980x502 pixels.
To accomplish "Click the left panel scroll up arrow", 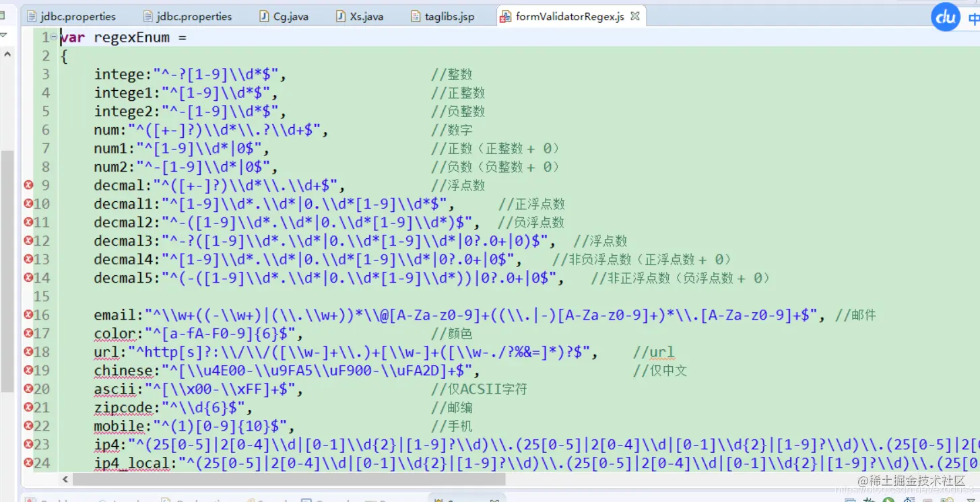I will tap(7, 55).
